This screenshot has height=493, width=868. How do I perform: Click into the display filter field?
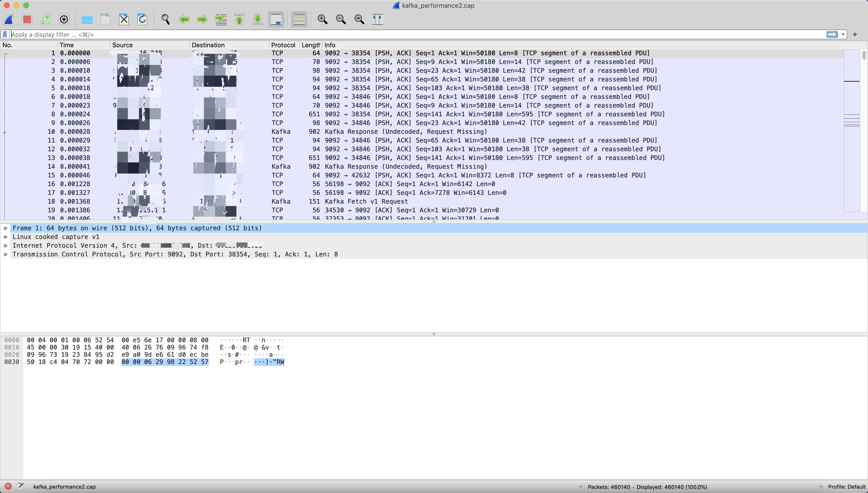coord(406,34)
